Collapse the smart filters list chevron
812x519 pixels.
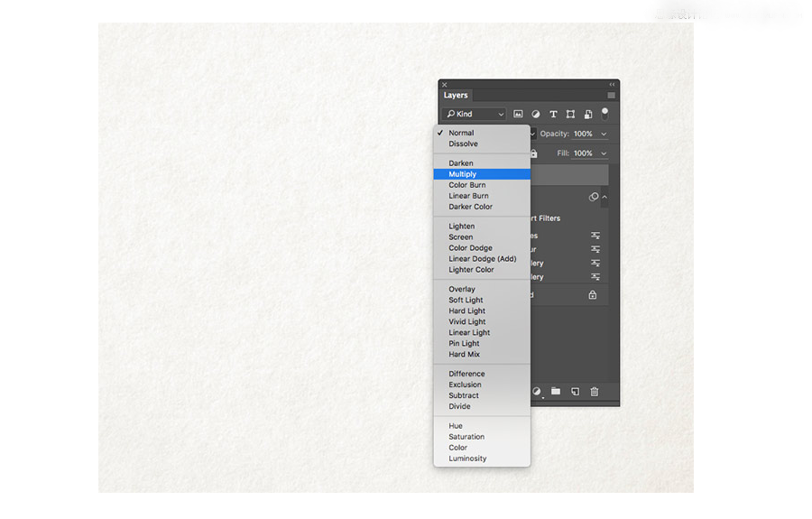(604, 197)
